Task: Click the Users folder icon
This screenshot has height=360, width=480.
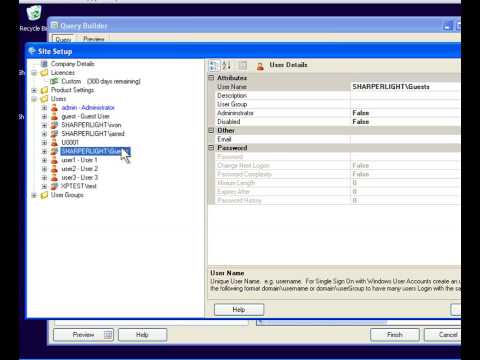Action: pyautogui.click(x=44, y=99)
